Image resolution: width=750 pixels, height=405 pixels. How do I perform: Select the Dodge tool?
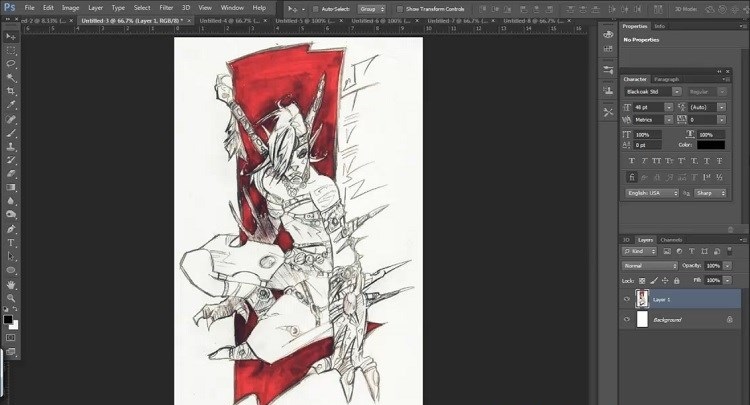click(11, 215)
